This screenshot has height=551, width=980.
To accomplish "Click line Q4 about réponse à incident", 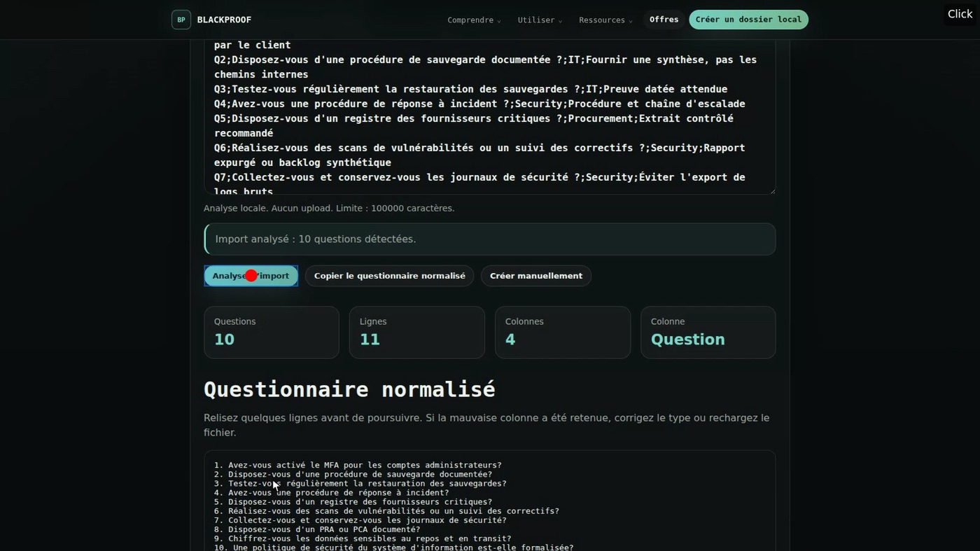I will coord(479,104).
